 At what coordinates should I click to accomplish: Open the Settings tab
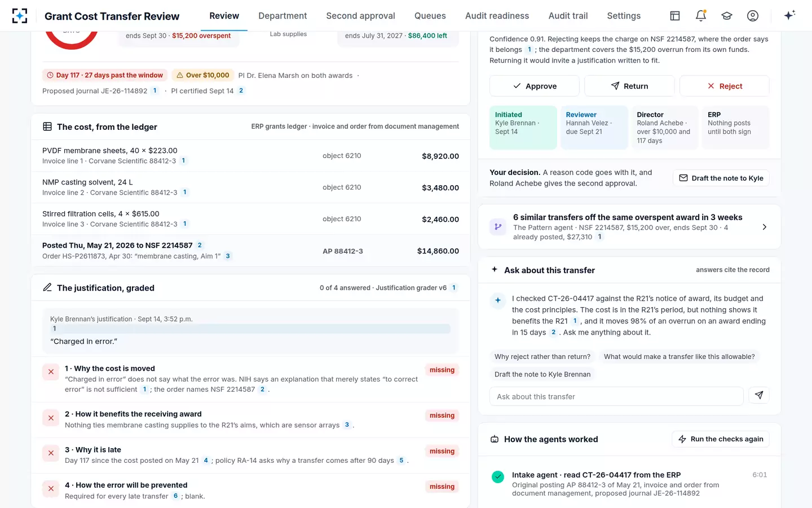tap(624, 16)
